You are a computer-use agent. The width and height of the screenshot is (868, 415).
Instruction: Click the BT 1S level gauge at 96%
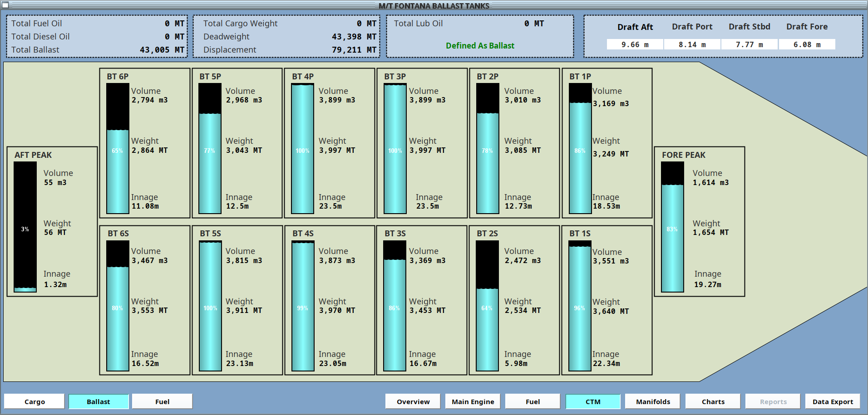pyautogui.click(x=580, y=306)
